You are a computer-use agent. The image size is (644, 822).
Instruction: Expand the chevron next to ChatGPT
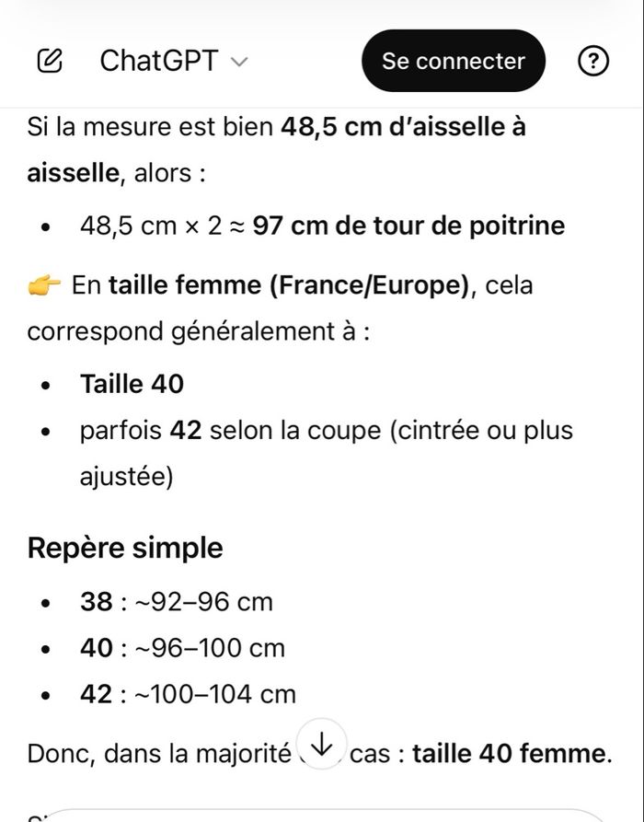(x=239, y=62)
